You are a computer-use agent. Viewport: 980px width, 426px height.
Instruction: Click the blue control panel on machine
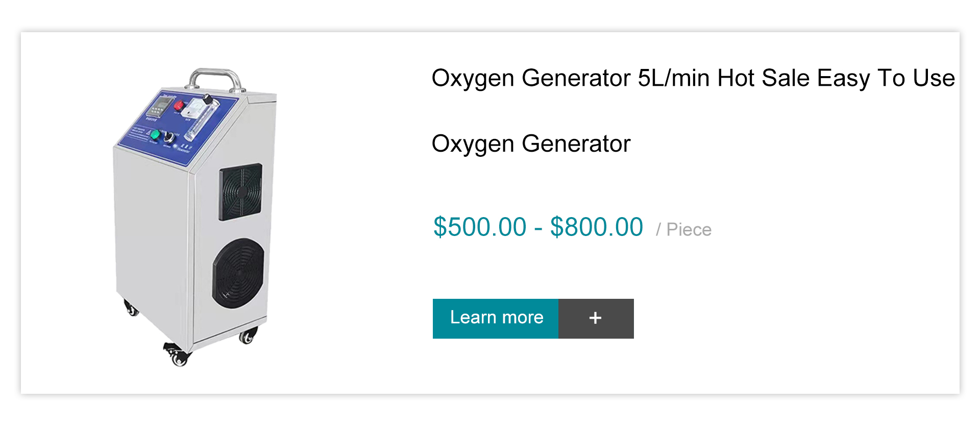pyautogui.click(x=176, y=128)
